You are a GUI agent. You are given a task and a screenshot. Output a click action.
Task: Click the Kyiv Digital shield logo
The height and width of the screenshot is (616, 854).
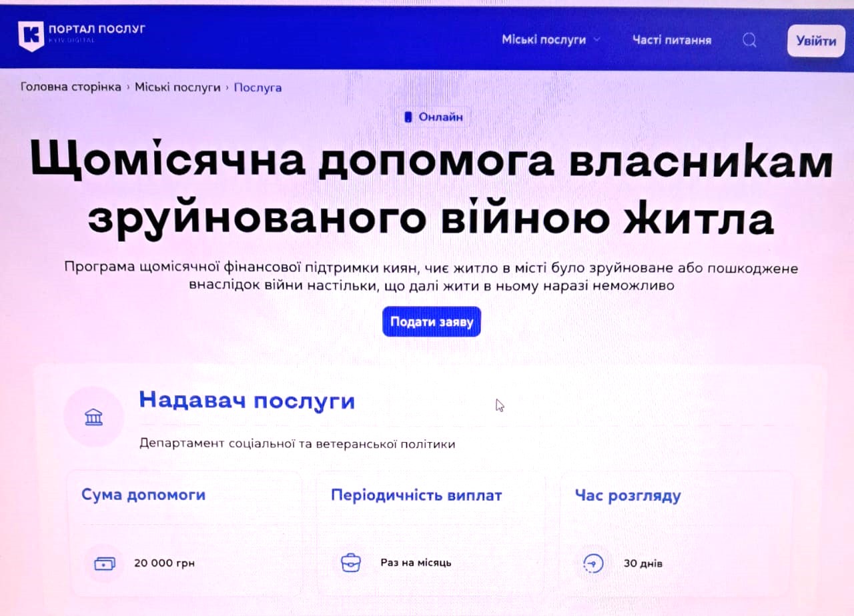31,35
